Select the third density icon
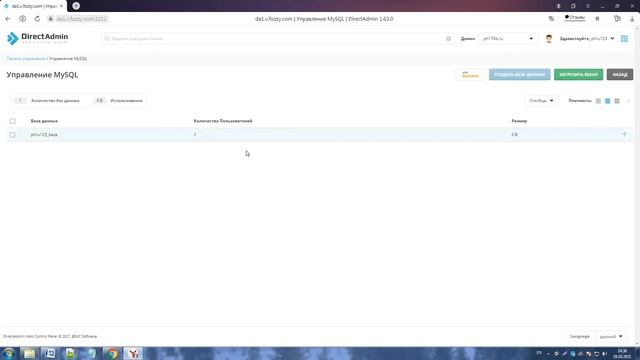Screen dimensions: 640x360 coord(617,101)
